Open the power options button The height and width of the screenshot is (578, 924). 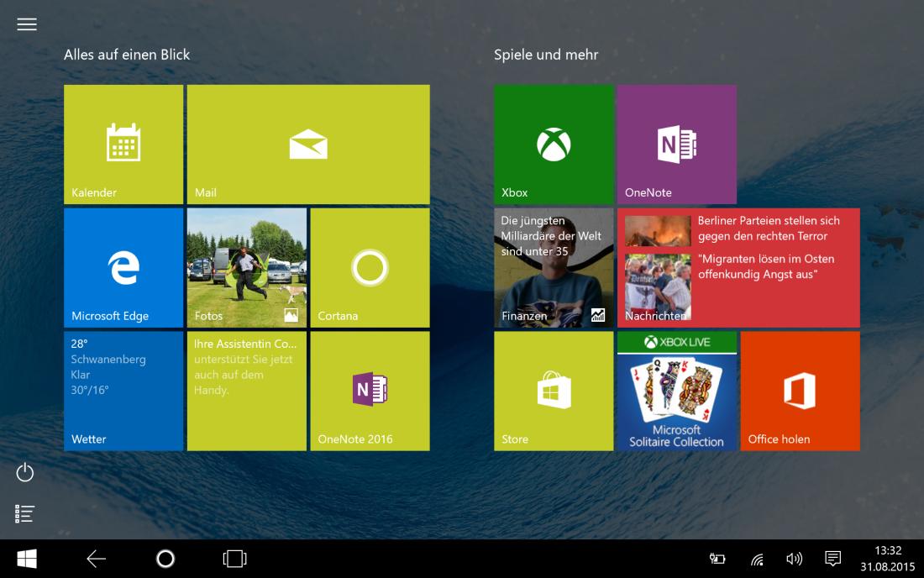pyautogui.click(x=25, y=473)
